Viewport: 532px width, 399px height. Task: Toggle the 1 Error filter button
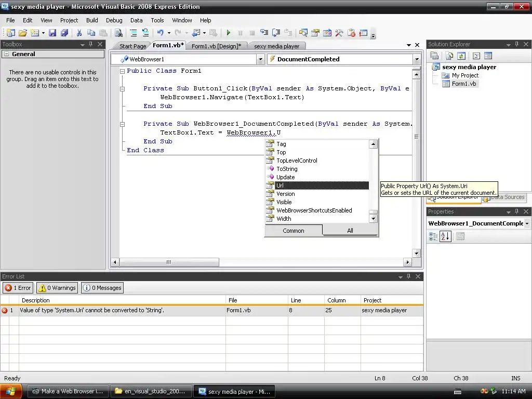coord(18,288)
